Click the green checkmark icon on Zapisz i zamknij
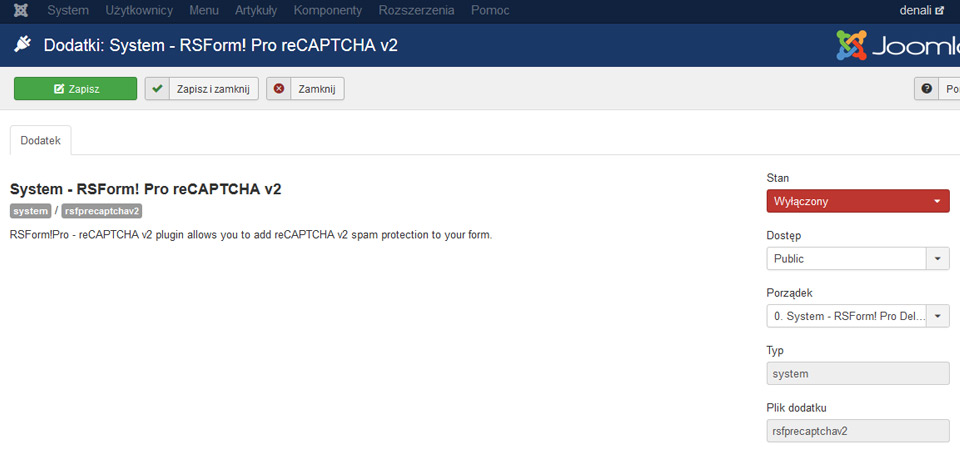Viewport: 960px width, 451px height. pyautogui.click(x=157, y=89)
